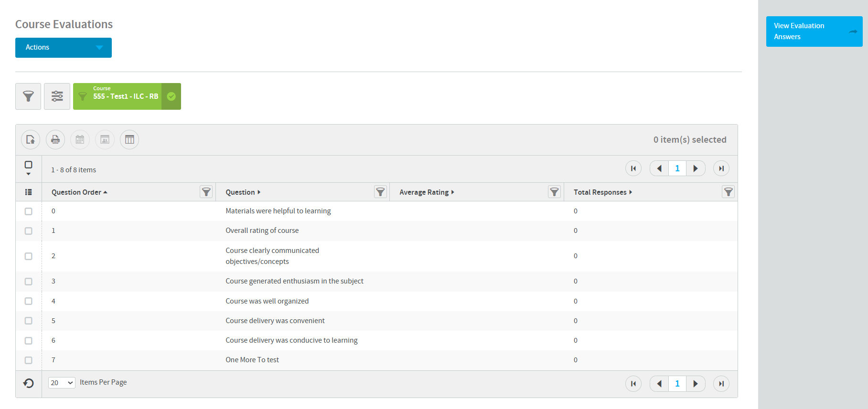Check the row for Course clearly communicated objectives/concepts
Image resolution: width=868 pixels, height=409 pixels.
[29, 256]
